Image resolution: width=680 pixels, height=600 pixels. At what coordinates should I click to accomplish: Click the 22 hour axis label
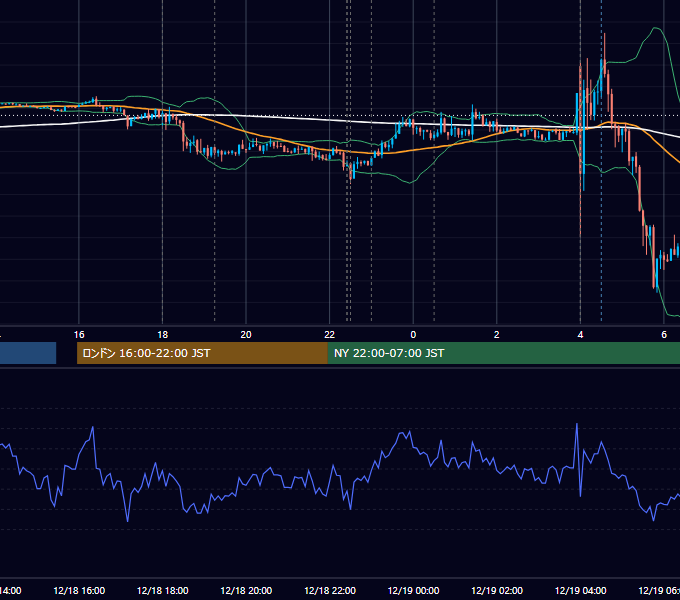click(330, 335)
